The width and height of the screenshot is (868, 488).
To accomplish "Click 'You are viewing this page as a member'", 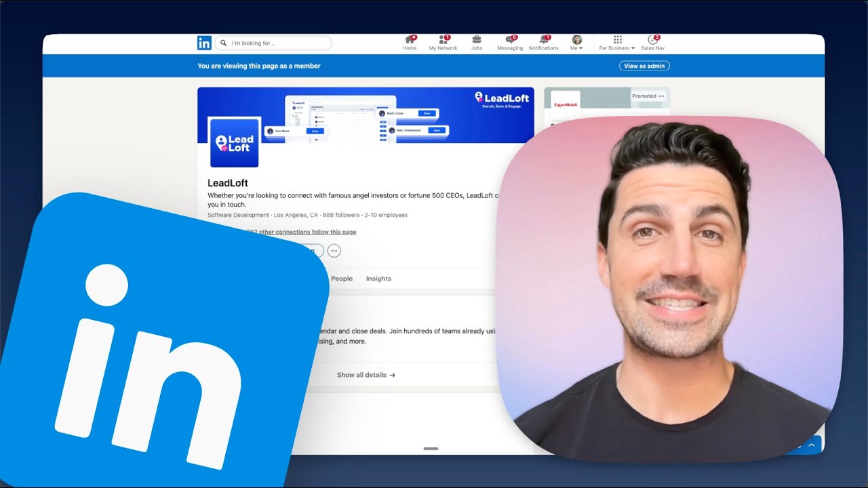I will [259, 66].
